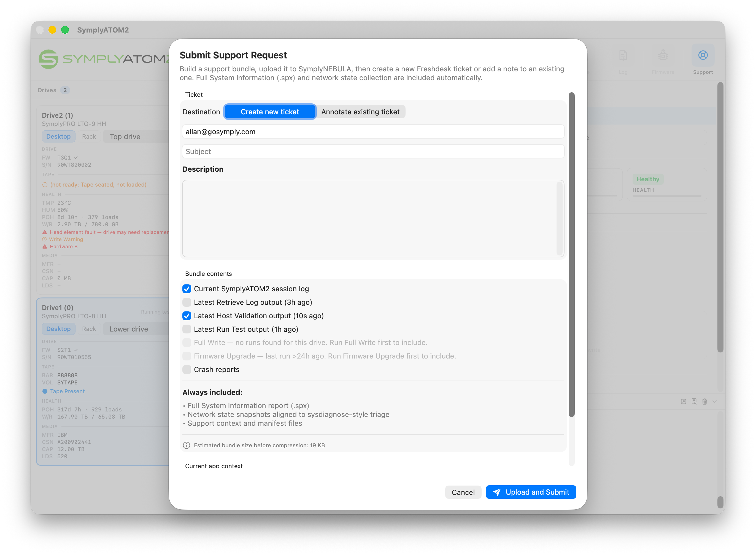Click the Hardware B alert icon
The width and height of the screenshot is (756, 555).
45,247
